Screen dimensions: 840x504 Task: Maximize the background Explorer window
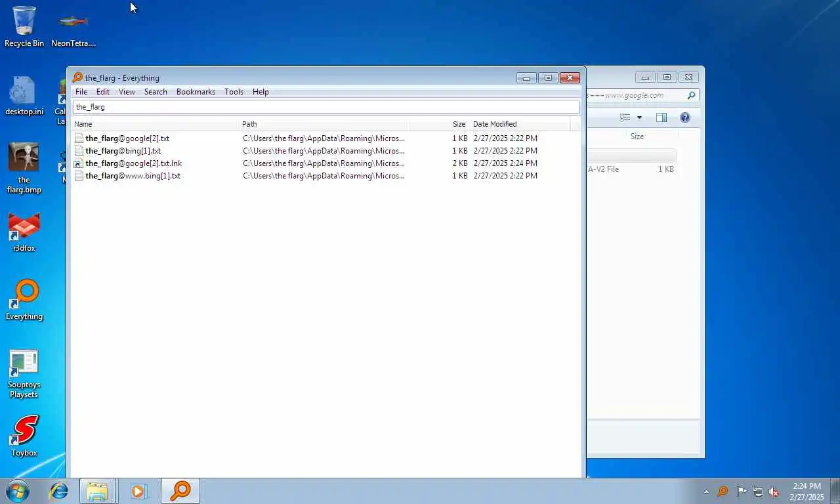tap(667, 77)
